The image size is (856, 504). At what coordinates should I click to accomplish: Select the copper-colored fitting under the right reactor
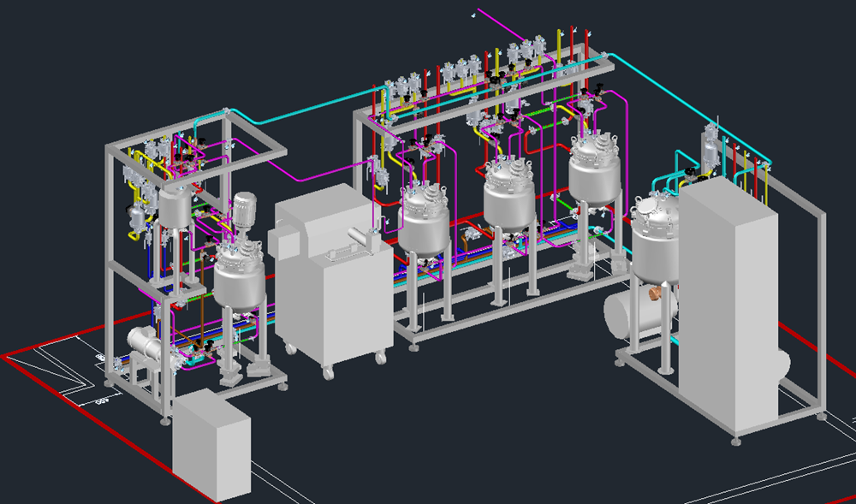pyautogui.click(x=654, y=294)
